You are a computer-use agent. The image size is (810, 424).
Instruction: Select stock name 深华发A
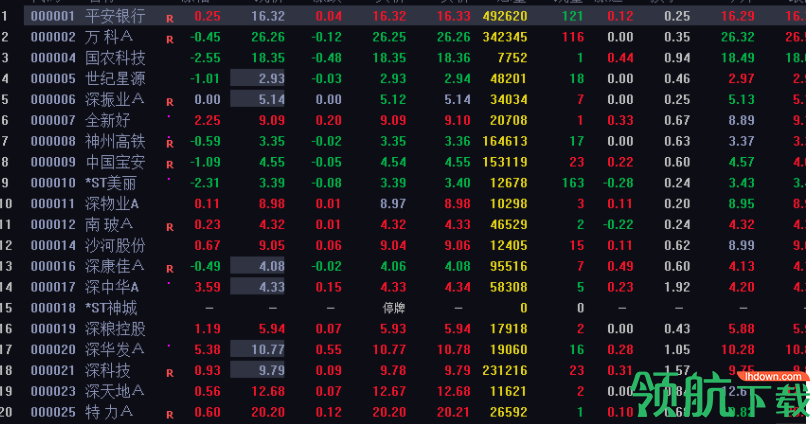pyautogui.click(x=115, y=350)
